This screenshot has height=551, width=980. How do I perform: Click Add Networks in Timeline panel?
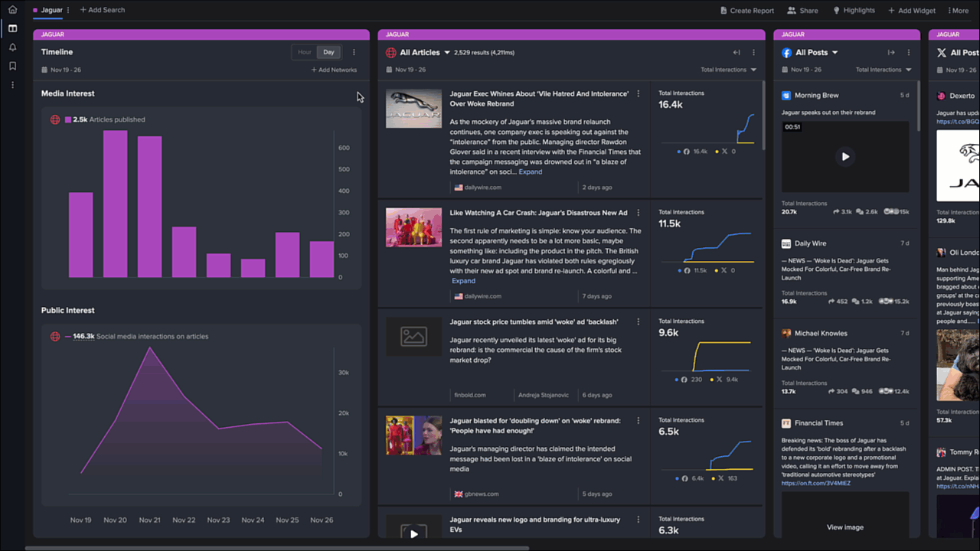334,70
